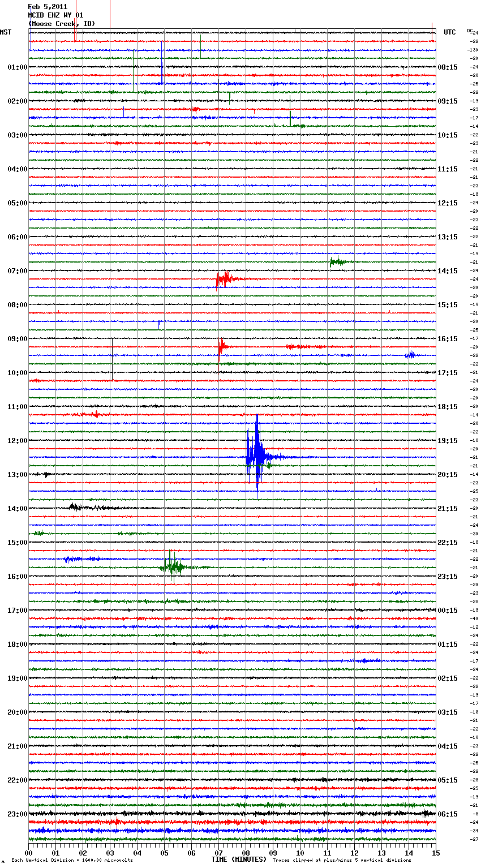Click the "10:00" MST time label
481x868 pixels.
click(x=18, y=373)
